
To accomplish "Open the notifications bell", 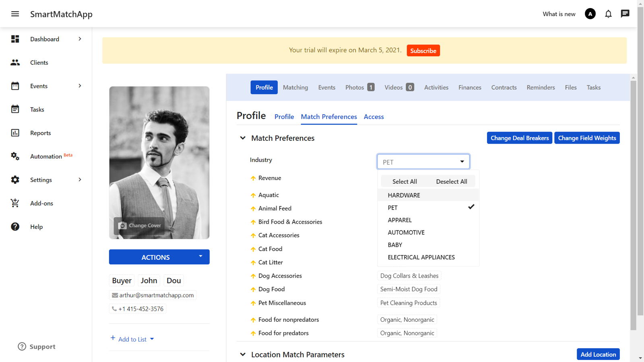I will [x=608, y=14].
